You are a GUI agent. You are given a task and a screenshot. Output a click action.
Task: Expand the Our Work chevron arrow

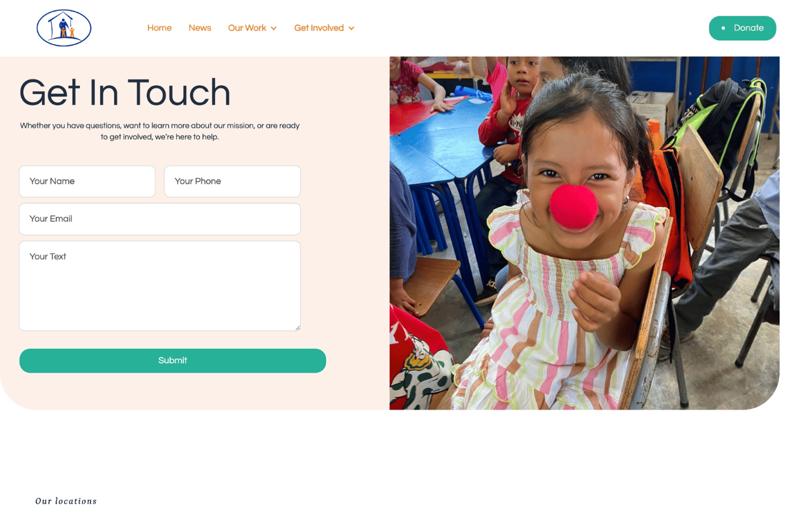[273, 29]
